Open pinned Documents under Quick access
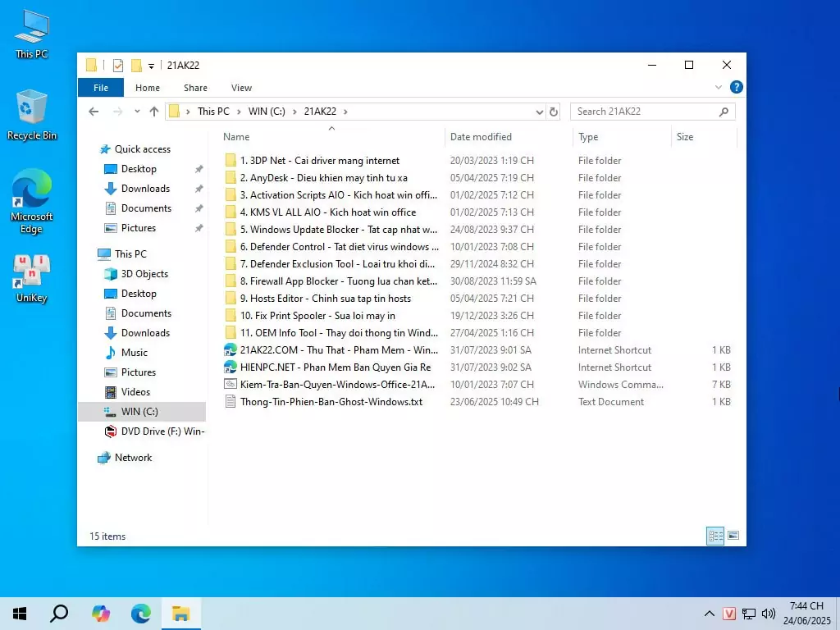 146,208
